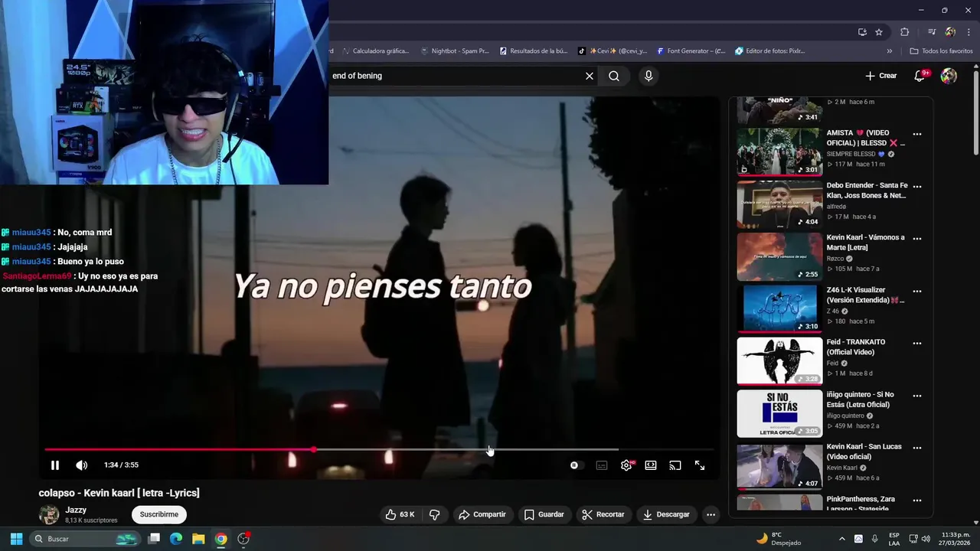Open iñigo quintero Si No Estás thumbnail

pyautogui.click(x=779, y=413)
